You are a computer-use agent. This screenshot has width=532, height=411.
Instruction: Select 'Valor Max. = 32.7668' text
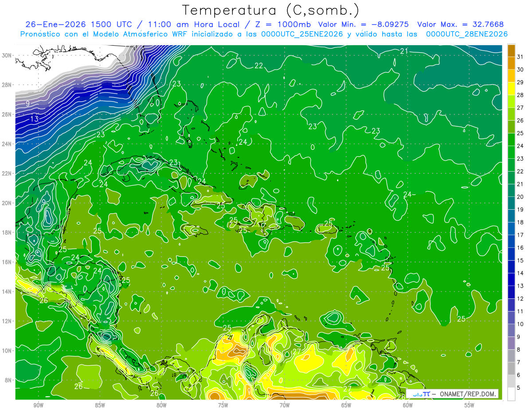pyautogui.click(x=461, y=24)
